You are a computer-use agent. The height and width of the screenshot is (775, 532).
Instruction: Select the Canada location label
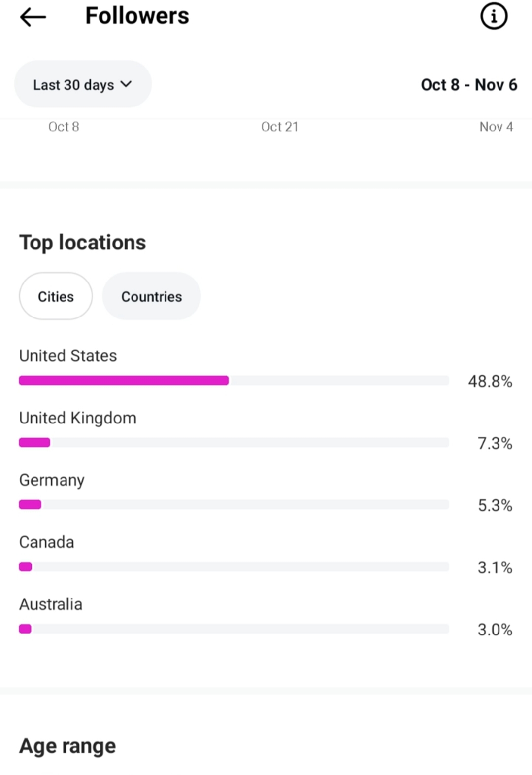(47, 542)
